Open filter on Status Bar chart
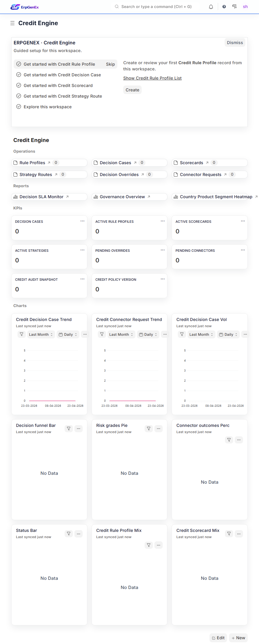This screenshot has height=644, width=259. pos(69,533)
